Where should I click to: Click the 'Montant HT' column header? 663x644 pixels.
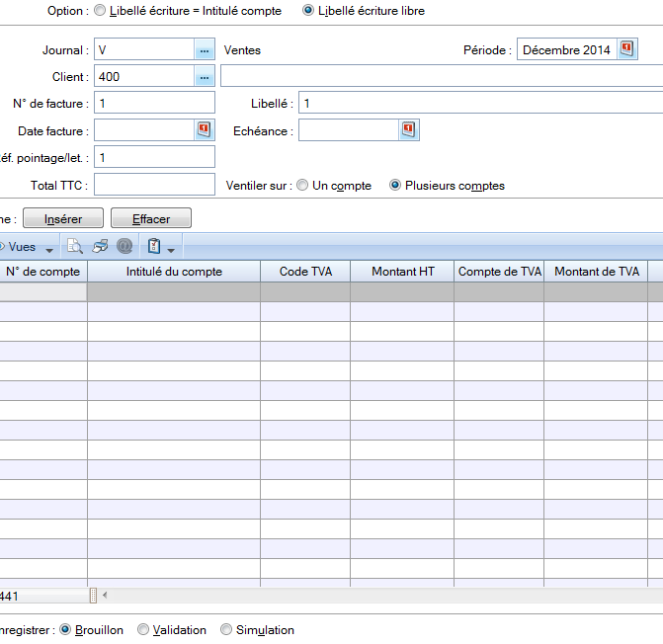pos(402,272)
